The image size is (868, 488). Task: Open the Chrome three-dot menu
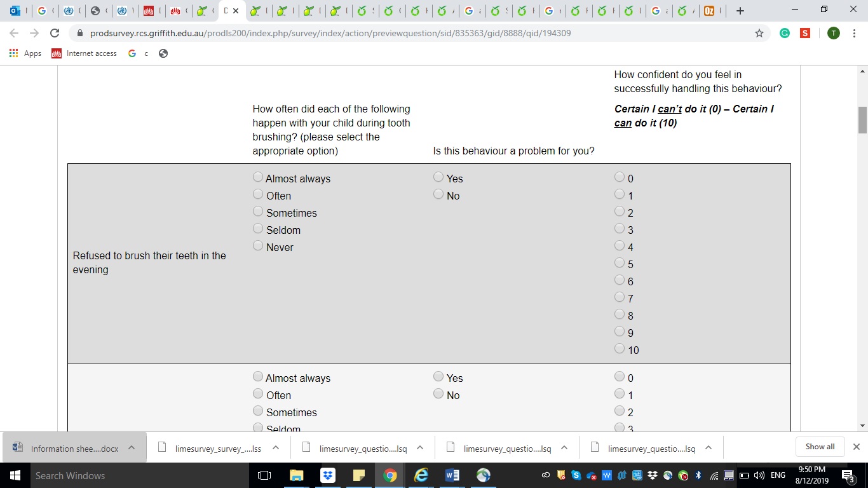(x=853, y=33)
